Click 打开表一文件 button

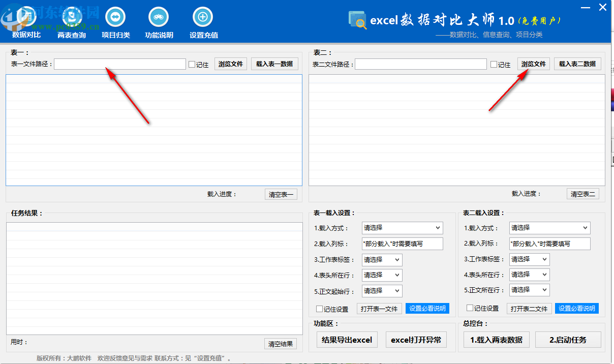(379, 309)
